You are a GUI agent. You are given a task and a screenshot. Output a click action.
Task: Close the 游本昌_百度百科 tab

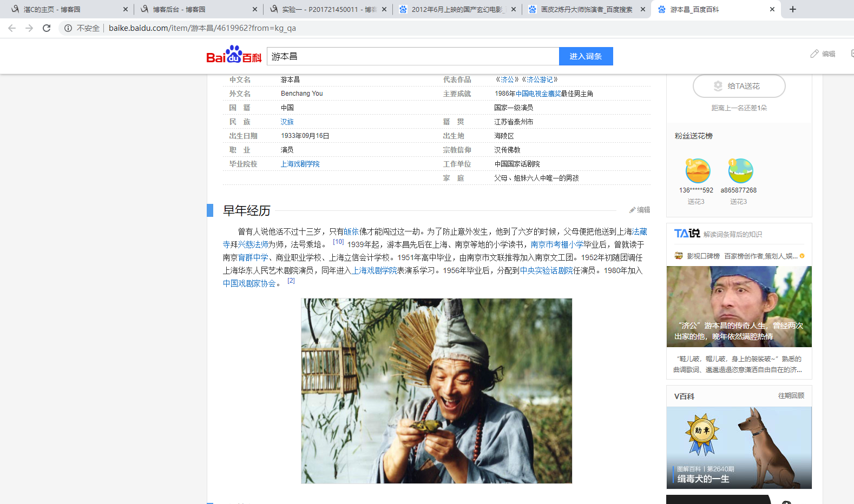pos(772,9)
